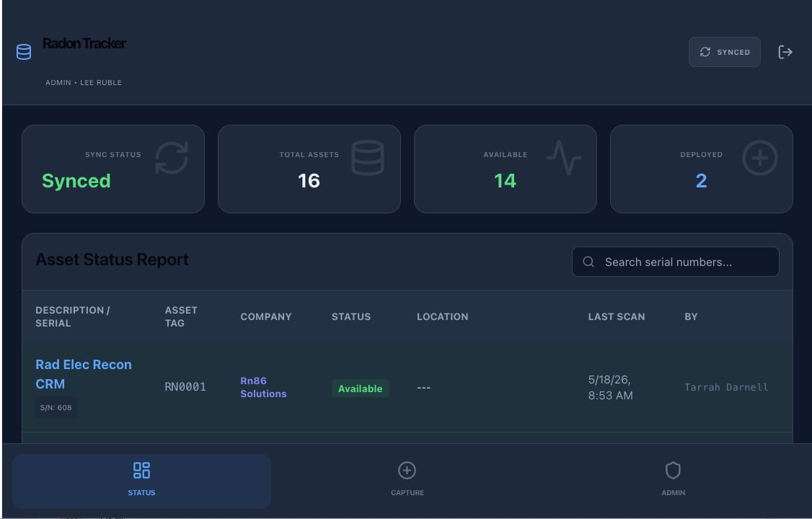The width and height of the screenshot is (812, 519).
Task: Click the By column header
Action: point(691,316)
